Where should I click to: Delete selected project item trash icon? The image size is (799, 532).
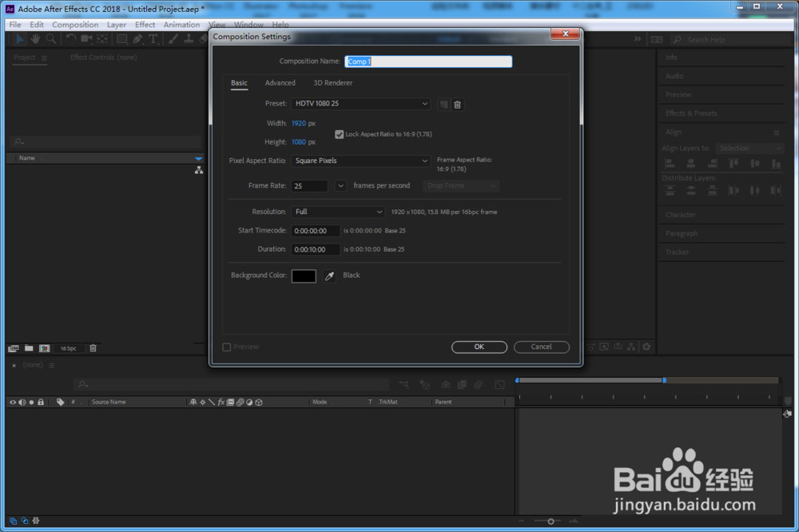(x=93, y=348)
